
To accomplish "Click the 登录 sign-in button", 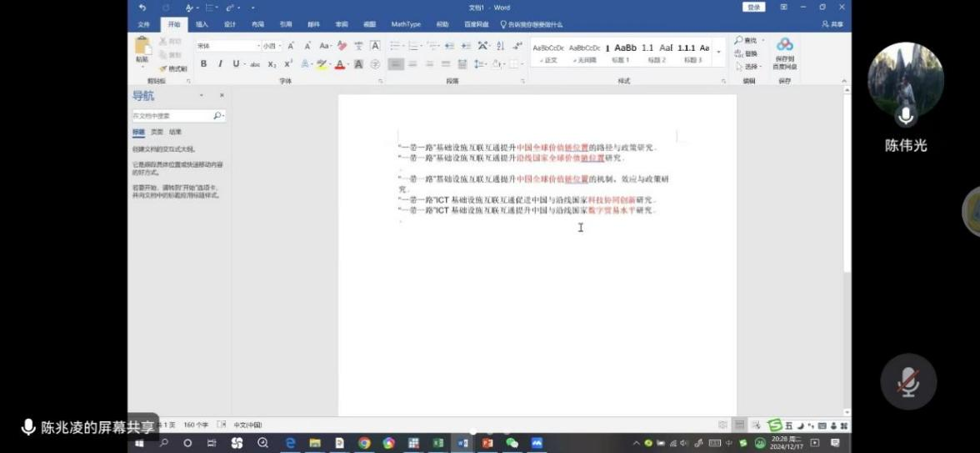I will coord(753,8).
